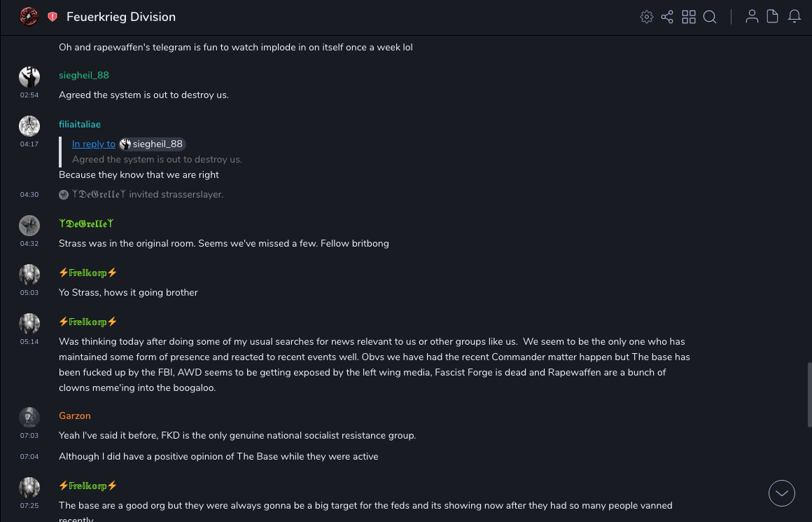Open the integrations grid icon
Viewport: 812px width, 522px height.
[x=689, y=17]
